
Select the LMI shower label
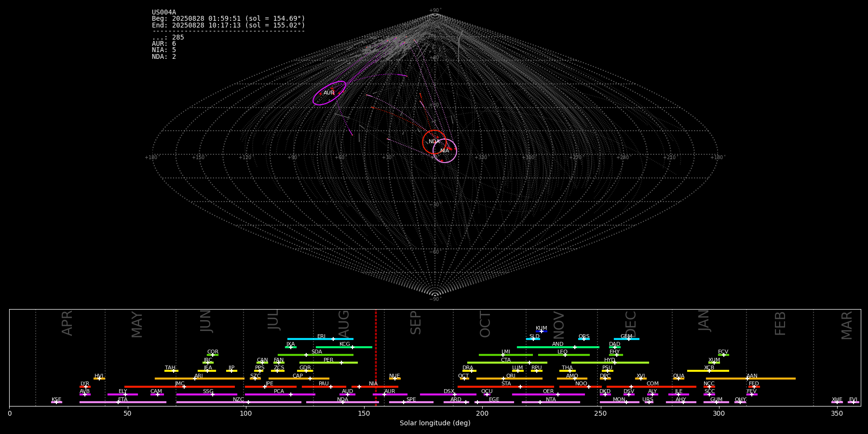(506, 352)
